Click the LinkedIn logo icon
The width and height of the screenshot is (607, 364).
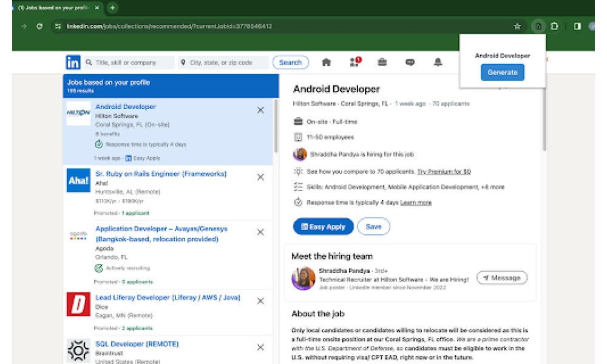(73, 62)
